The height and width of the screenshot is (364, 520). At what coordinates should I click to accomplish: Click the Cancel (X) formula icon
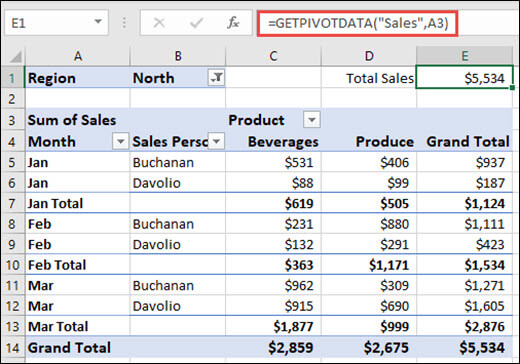pos(159,23)
